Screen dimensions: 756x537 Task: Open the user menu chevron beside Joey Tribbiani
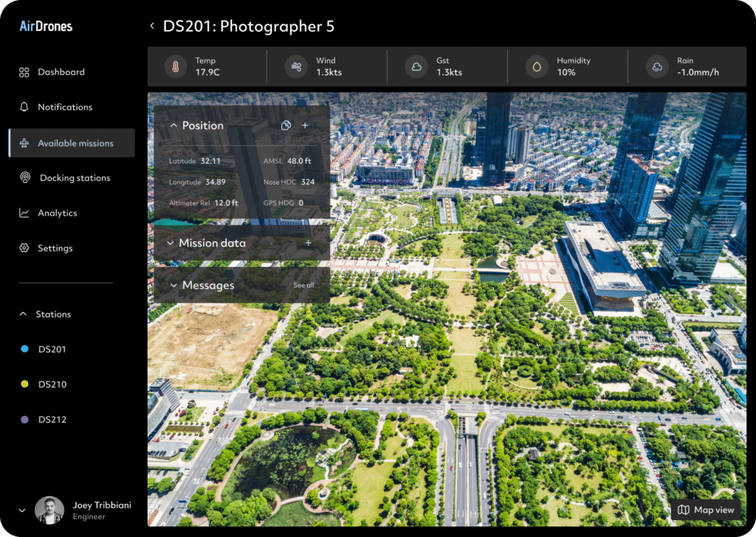tap(22, 510)
